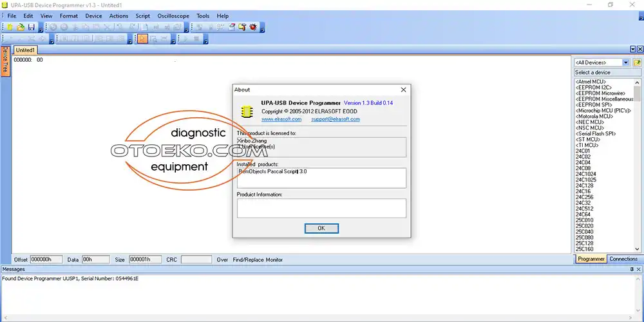This screenshot has width=644, height=322.
Task: Click the Open file folder icon
Action: pyautogui.click(x=21, y=27)
